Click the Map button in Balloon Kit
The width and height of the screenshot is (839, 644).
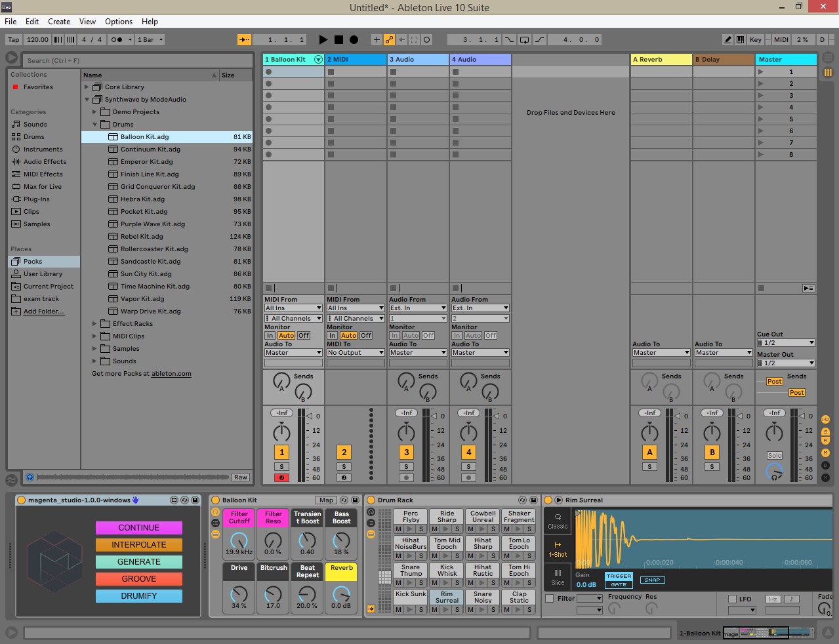327,500
